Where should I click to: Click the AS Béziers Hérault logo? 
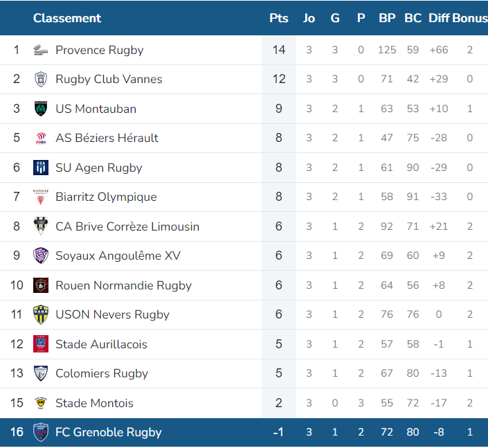pyautogui.click(x=41, y=138)
